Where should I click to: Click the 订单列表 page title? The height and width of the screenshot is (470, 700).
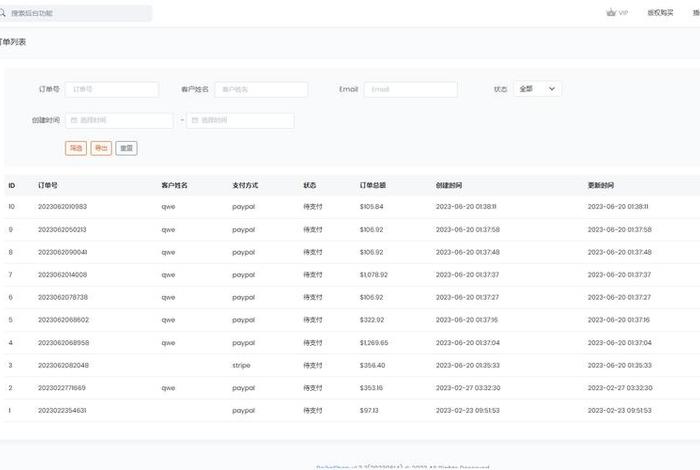tap(13, 42)
